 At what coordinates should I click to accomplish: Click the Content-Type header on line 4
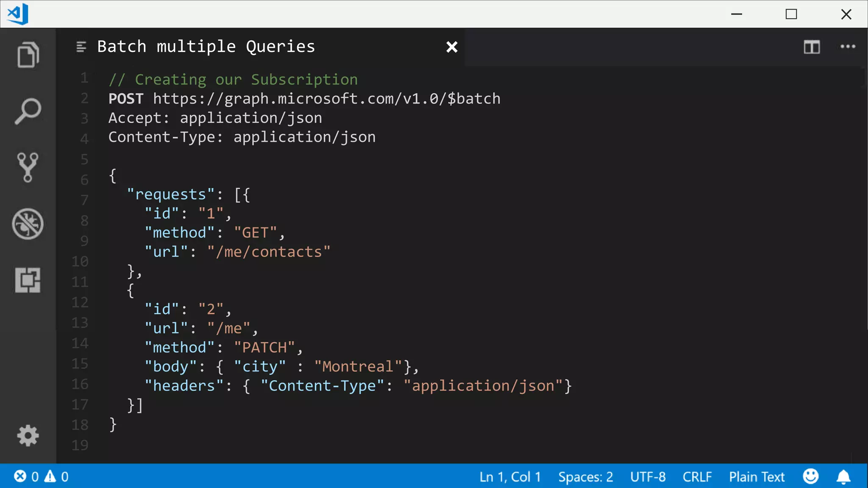[242, 137]
